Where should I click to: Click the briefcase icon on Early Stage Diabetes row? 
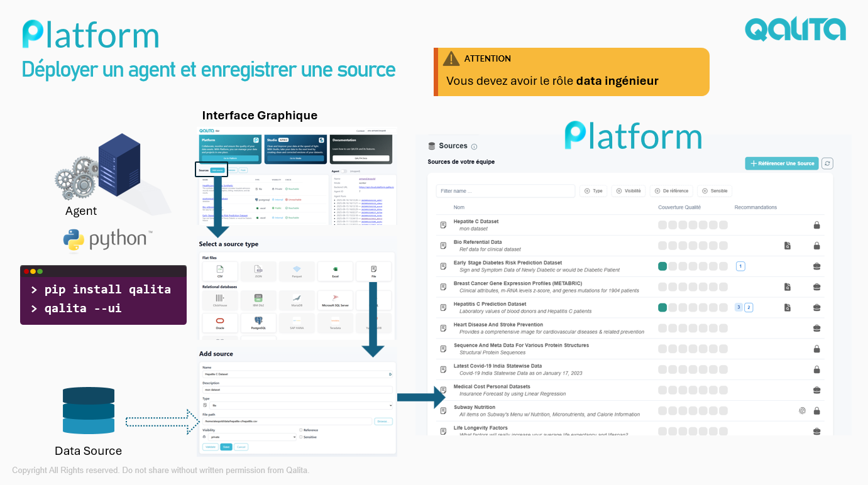[817, 266]
